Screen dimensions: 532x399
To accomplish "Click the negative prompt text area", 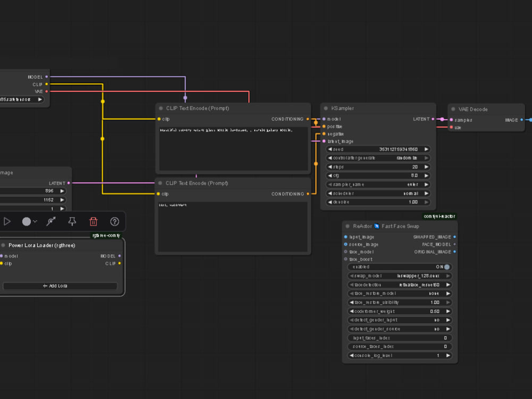I will click(233, 227).
